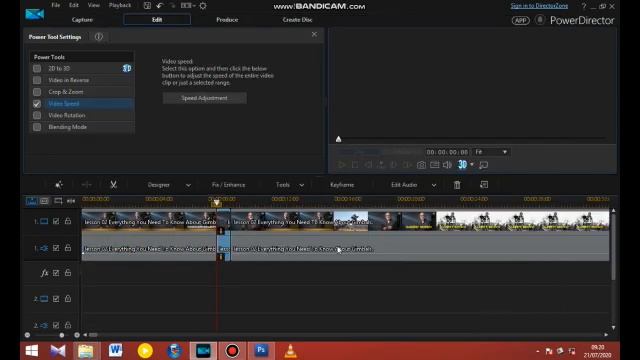Screen dimensions: 640x360
Task: Switch to the Create Disc tab
Action: [298, 20]
